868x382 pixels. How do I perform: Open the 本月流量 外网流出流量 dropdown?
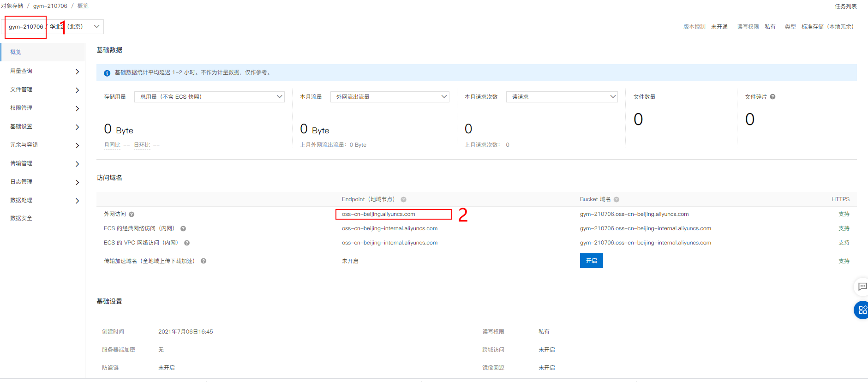tap(390, 97)
